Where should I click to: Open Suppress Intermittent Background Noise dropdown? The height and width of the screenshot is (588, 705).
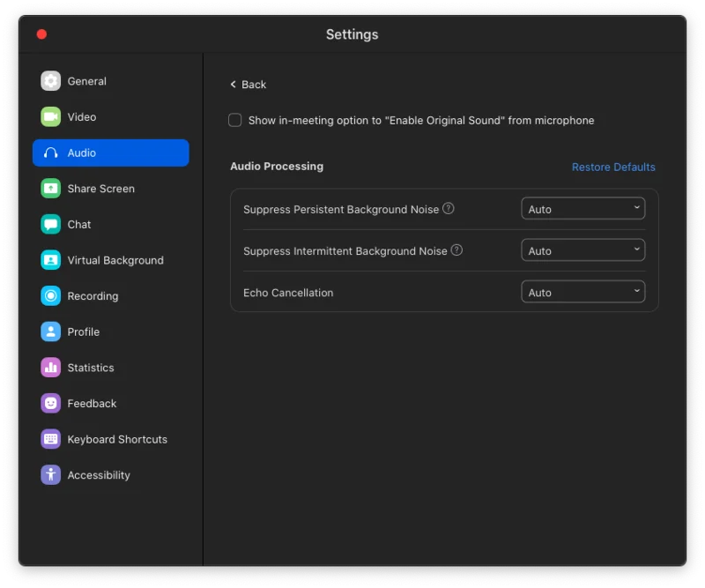coord(583,250)
